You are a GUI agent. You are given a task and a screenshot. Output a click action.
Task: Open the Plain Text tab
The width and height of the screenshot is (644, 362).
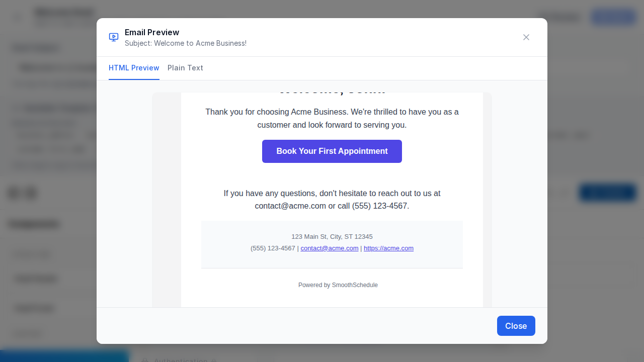pyautogui.click(x=185, y=68)
